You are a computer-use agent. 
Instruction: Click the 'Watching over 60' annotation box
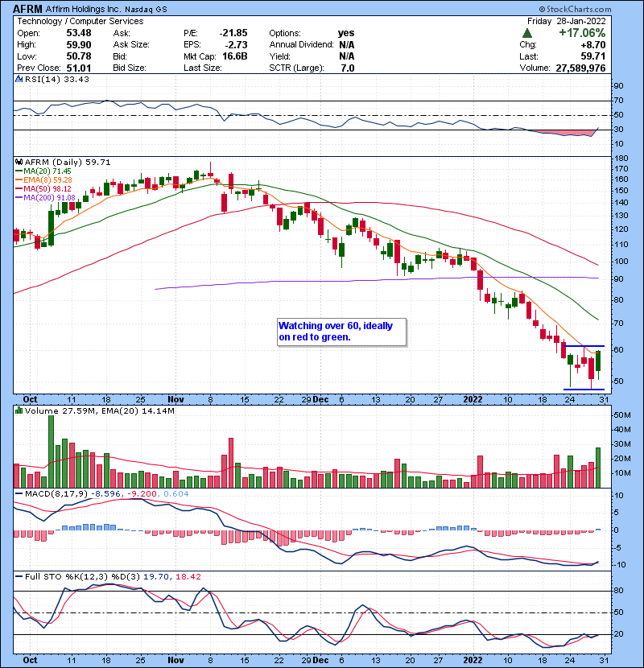pyautogui.click(x=342, y=332)
